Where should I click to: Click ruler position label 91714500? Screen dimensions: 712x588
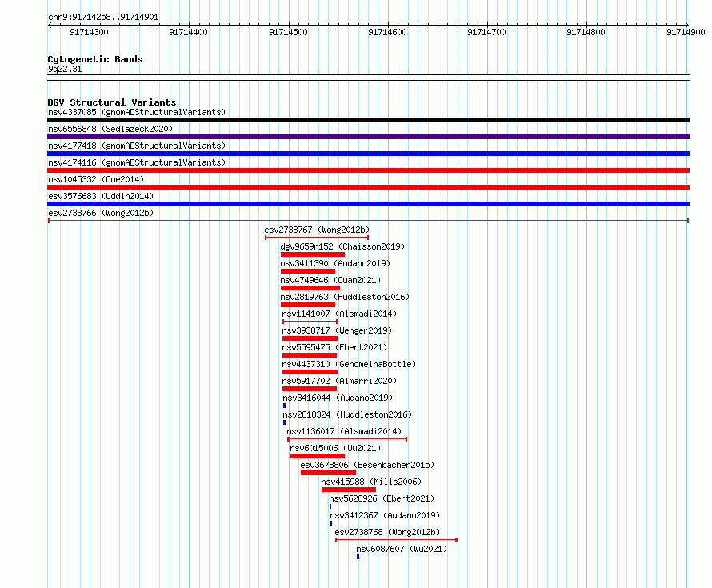(x=288, y=32)
